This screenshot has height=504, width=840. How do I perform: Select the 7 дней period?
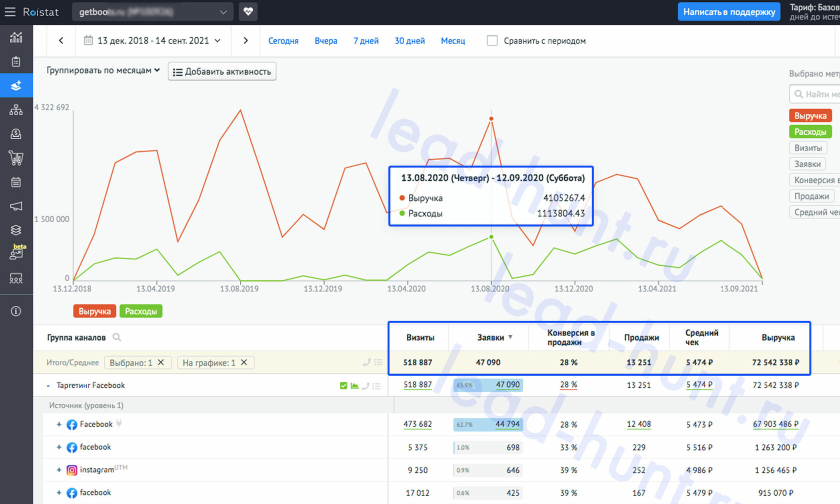click(x=366, y=40)
